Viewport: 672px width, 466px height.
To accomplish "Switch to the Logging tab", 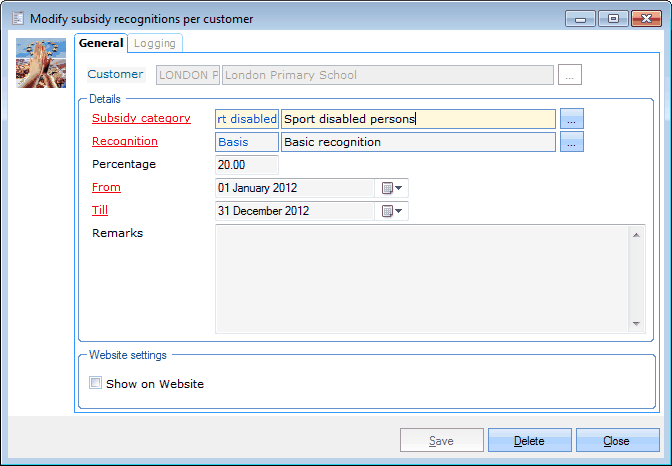I will [154, 43].
